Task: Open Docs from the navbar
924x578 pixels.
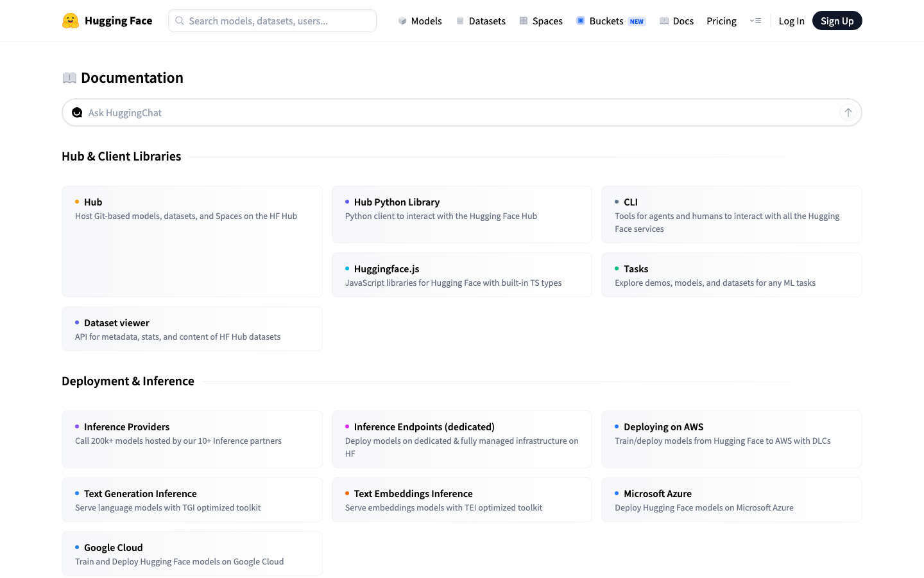Action: pos(676,21)
